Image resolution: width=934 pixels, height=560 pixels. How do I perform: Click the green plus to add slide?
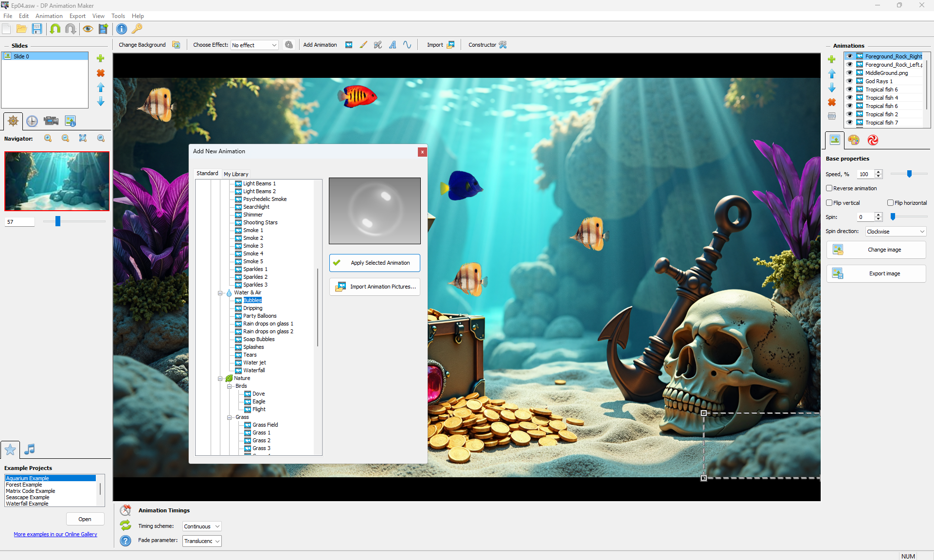tap(101, 58)
